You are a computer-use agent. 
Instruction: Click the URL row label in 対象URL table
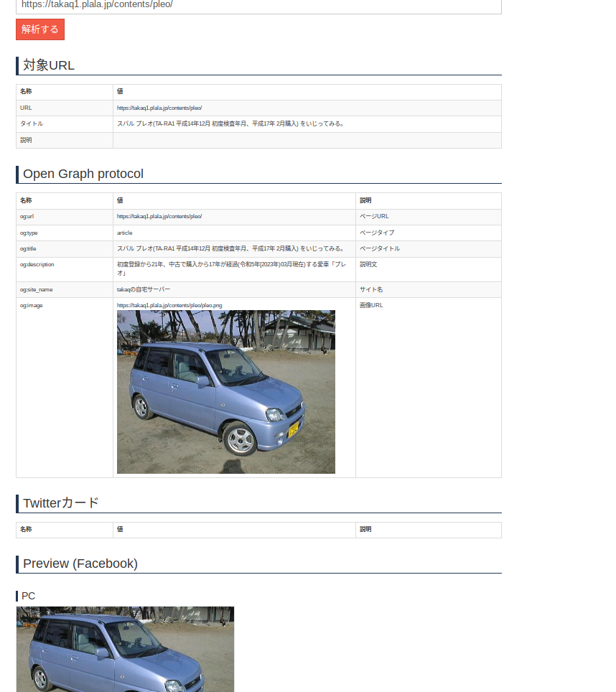pos(26,108)
